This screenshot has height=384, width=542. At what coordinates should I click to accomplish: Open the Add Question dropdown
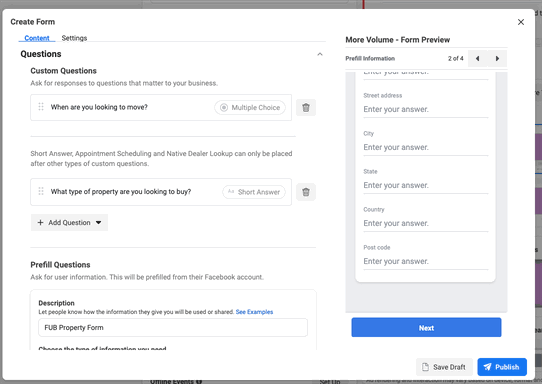click(x=69, y=223)
